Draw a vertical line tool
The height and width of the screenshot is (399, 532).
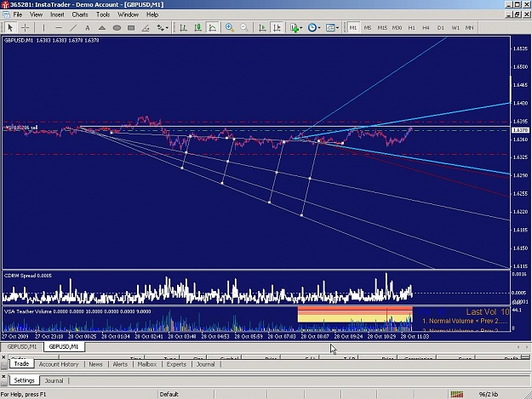click(43, 28)
